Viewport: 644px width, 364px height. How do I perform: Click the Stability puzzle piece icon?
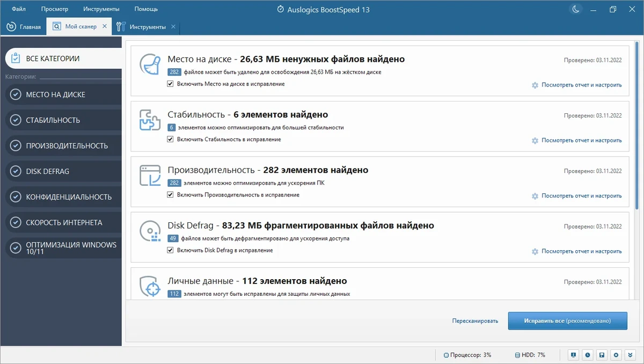pos(150,119)
